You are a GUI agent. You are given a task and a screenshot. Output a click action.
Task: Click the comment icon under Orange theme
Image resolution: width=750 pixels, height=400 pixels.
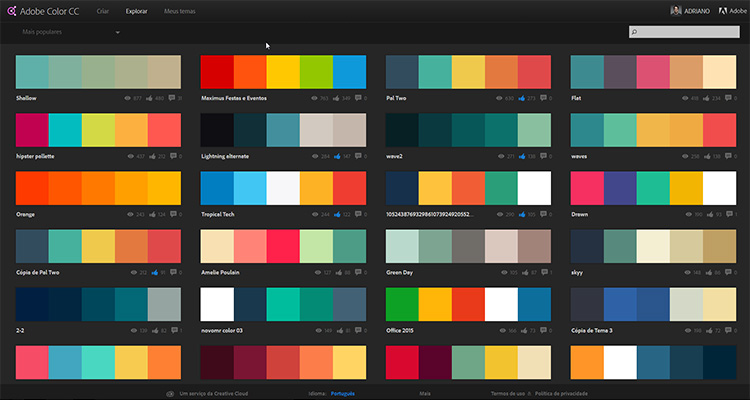point(174,214)
